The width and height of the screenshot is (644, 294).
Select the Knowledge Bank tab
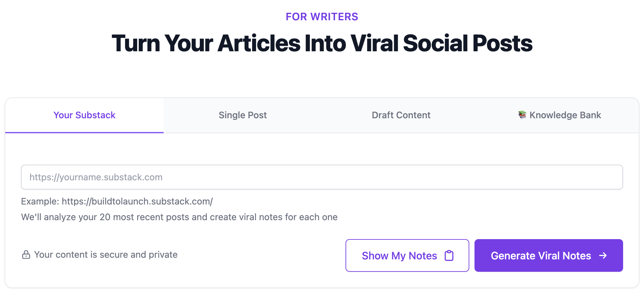click(559, 115)
